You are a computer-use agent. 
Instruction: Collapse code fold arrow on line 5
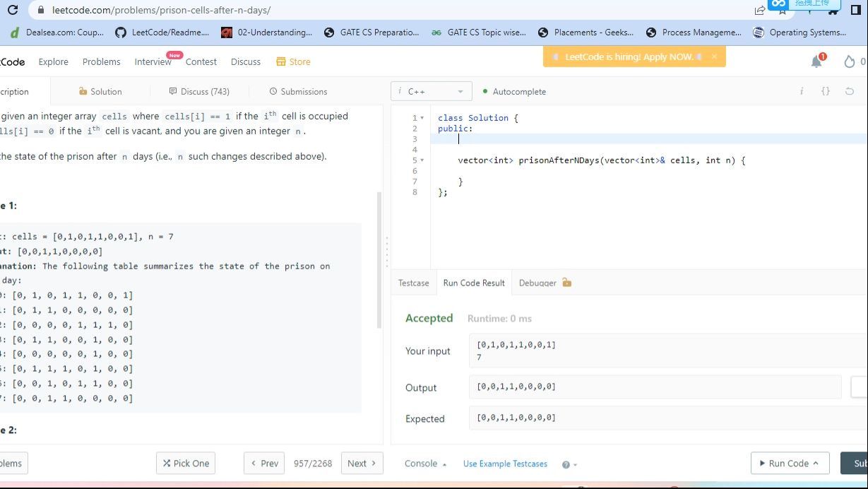coord(422,160)
